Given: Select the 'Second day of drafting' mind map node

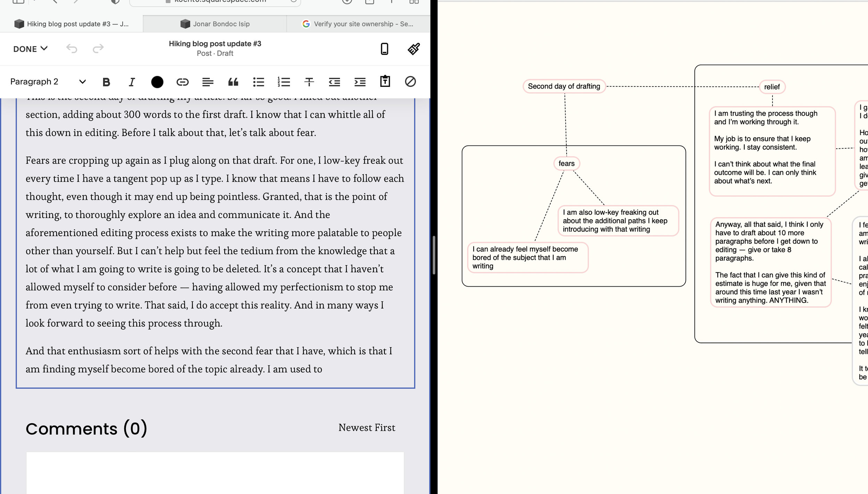Looking at the screenshot, I should tap(564, 86).
